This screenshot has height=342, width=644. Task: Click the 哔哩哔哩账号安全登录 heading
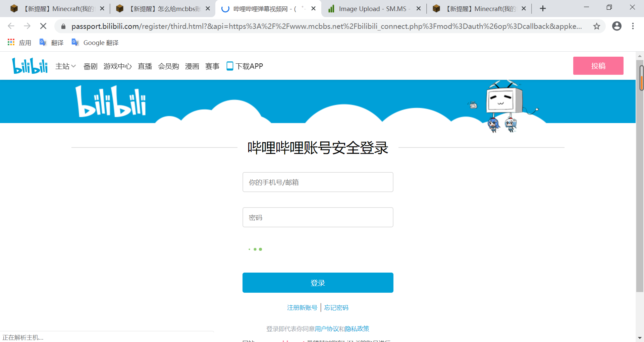click(x=318, y=148)
